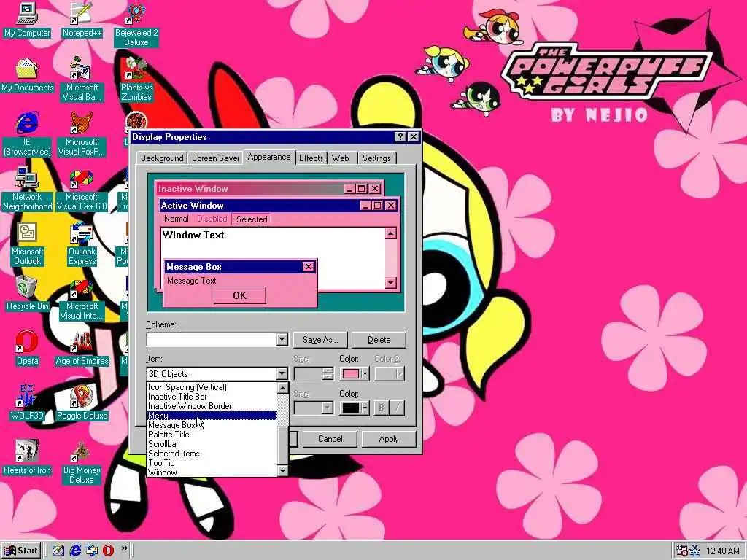Expand hidden quick launch items chevron

point(124,548)
